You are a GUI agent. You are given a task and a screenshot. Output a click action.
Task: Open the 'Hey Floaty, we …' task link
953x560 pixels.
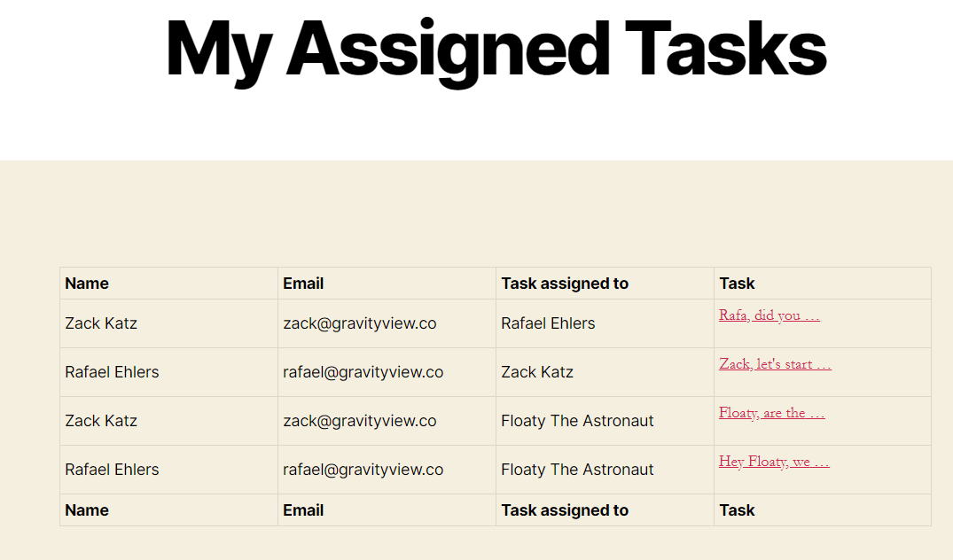pyautogui.click(x=774, y=461)
